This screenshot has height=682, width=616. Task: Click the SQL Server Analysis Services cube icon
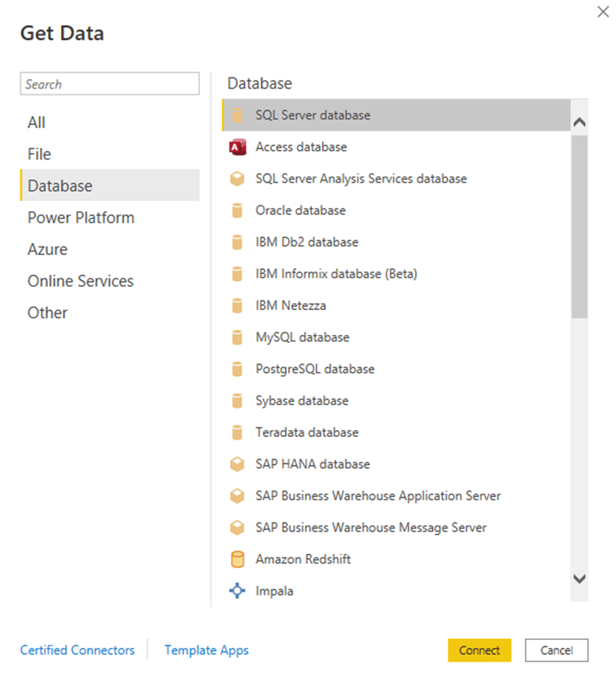click(237, 179)
